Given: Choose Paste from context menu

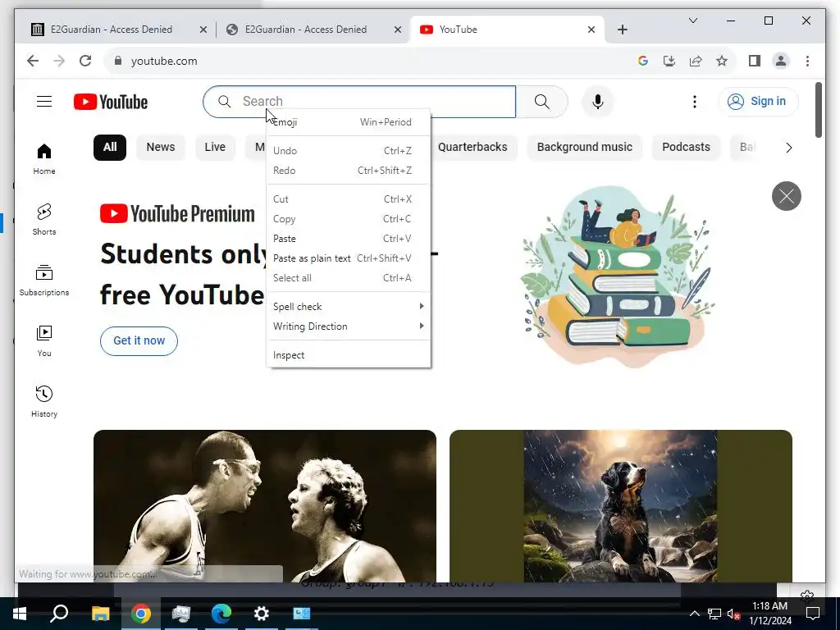Looking at the screenshot, I should click(x=348, y=239).
